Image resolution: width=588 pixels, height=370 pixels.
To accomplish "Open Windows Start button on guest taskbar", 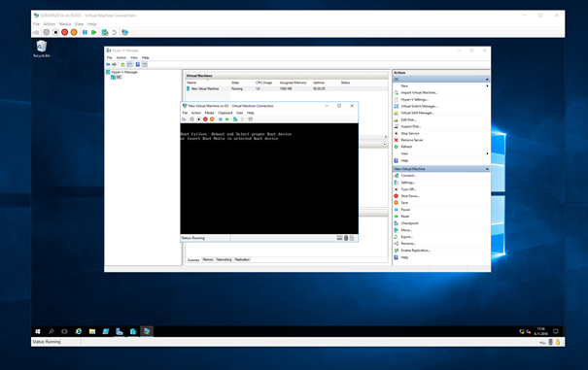I will coord(38,331).
